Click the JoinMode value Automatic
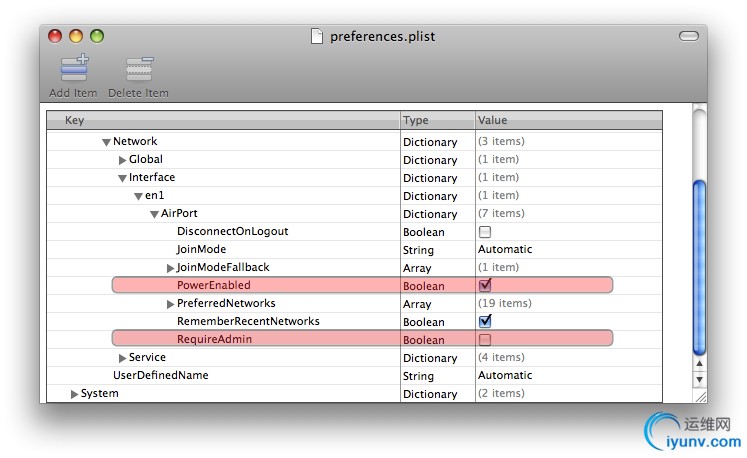Image resolution: width=747 pixels, height=458 pixels. pyautogui.click(x=505, y=250)
